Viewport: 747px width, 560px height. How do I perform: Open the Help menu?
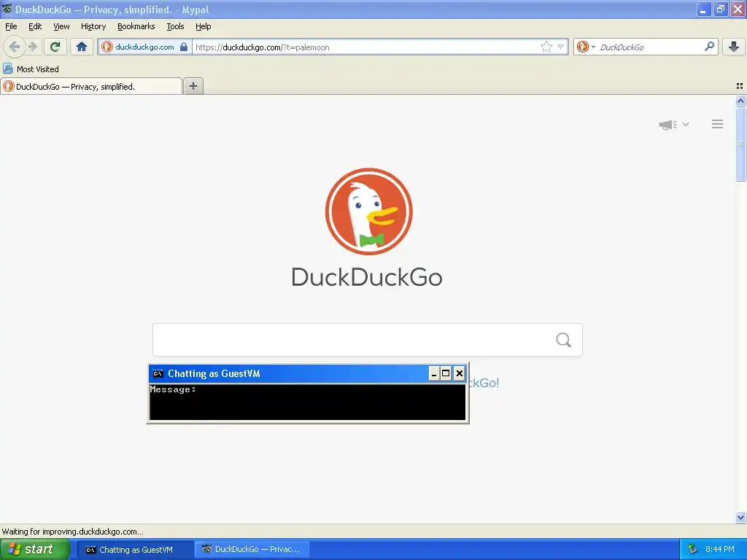[203, 26]
